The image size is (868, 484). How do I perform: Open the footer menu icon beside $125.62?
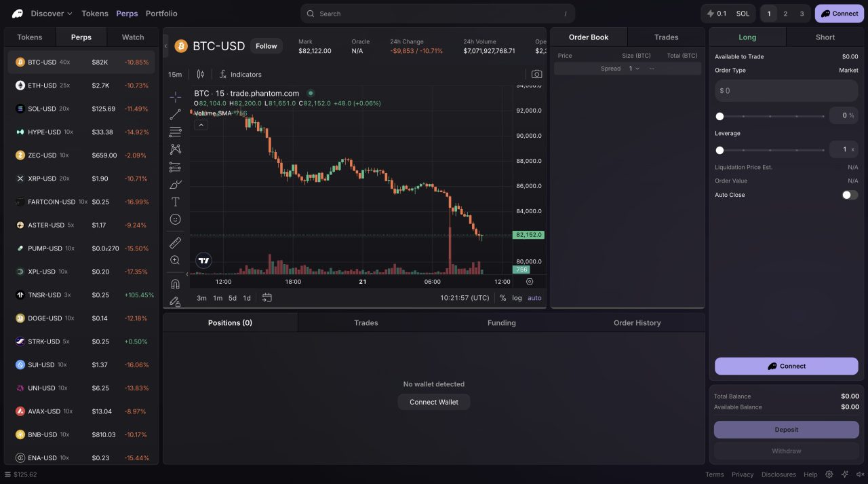[7, 474]
